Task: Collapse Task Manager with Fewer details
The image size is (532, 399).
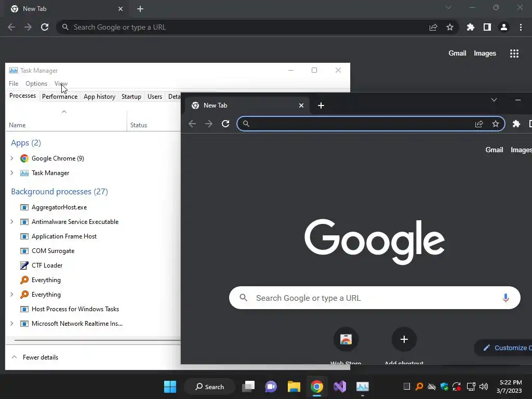Action: [35, 357]
